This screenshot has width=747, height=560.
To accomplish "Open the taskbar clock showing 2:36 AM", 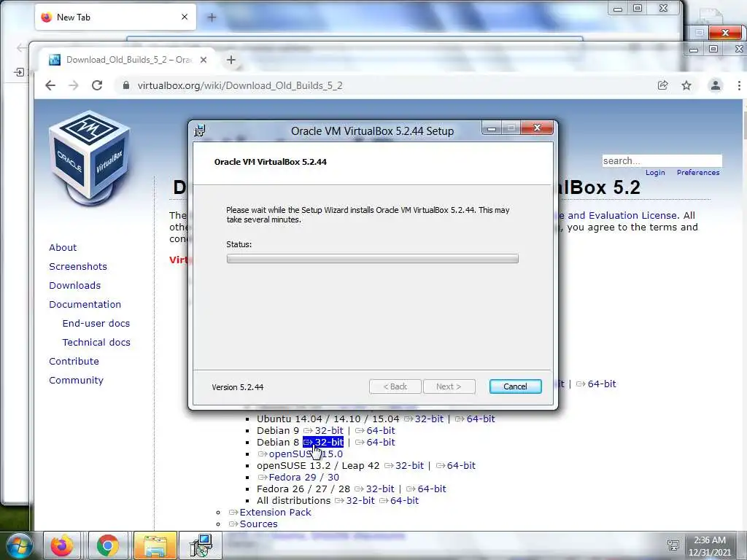I will [709, 546].
